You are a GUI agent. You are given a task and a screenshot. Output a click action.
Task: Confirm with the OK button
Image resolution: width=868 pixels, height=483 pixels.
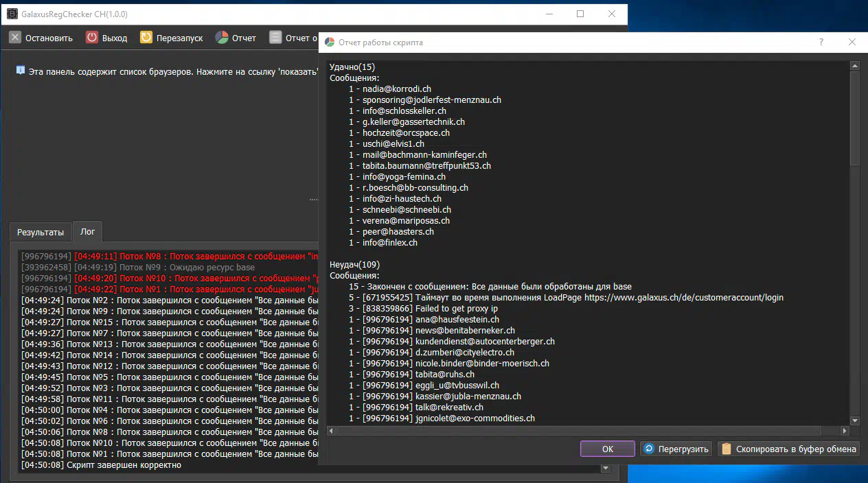(608, 449)
